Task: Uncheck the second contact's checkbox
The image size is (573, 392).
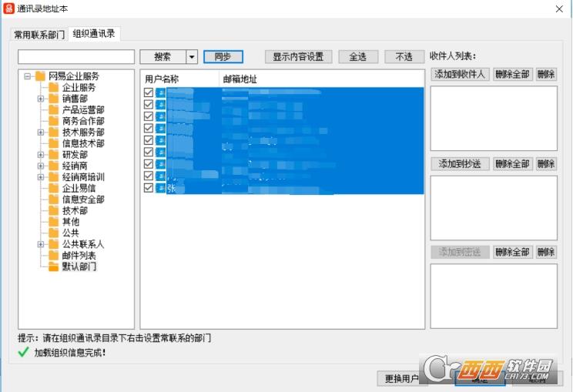Action: 149,105
